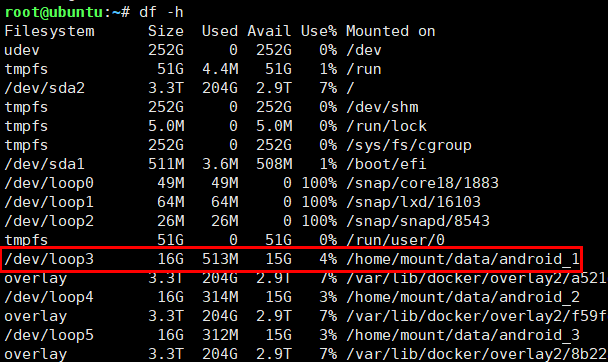
Task: Click the overlay path ending in 'a521'
Action: coord(476,278)
